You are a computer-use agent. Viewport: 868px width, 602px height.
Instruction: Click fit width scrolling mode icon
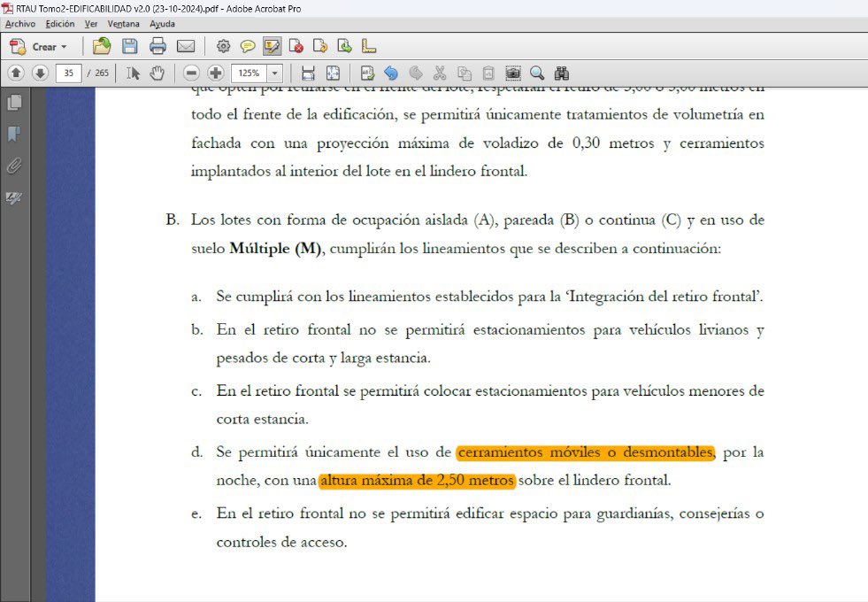(x=308, y=73)
